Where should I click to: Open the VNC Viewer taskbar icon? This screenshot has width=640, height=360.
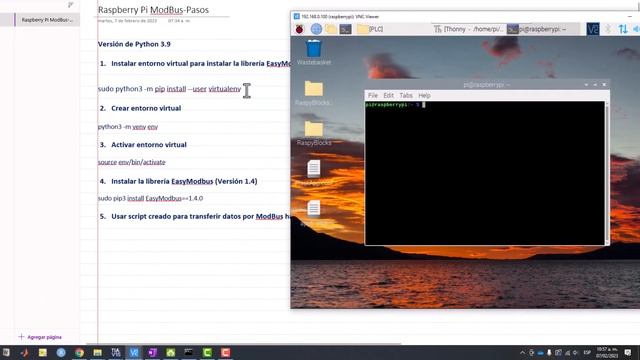coord(134,353)
